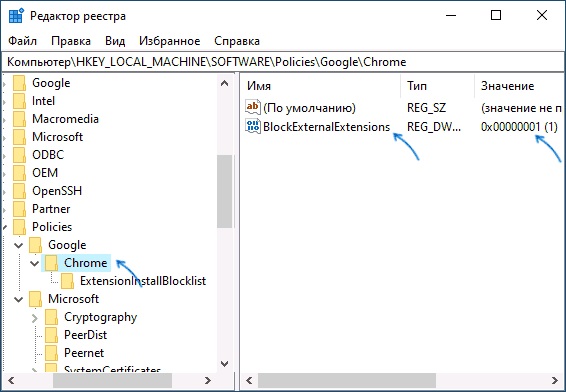Open the Избранное menu

170,41
